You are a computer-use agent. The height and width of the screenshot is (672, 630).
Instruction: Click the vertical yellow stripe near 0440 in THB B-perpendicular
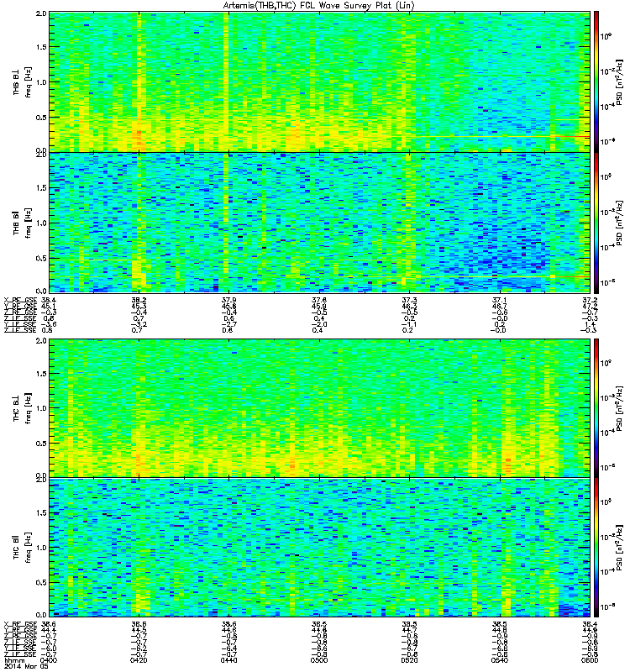click(x=226, y=81)
